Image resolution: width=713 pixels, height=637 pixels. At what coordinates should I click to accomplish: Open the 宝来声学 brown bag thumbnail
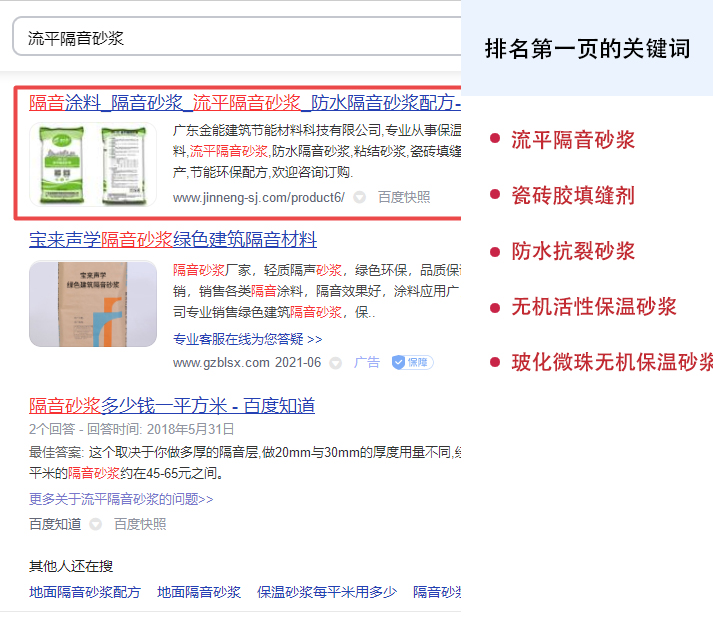(92, 304)
